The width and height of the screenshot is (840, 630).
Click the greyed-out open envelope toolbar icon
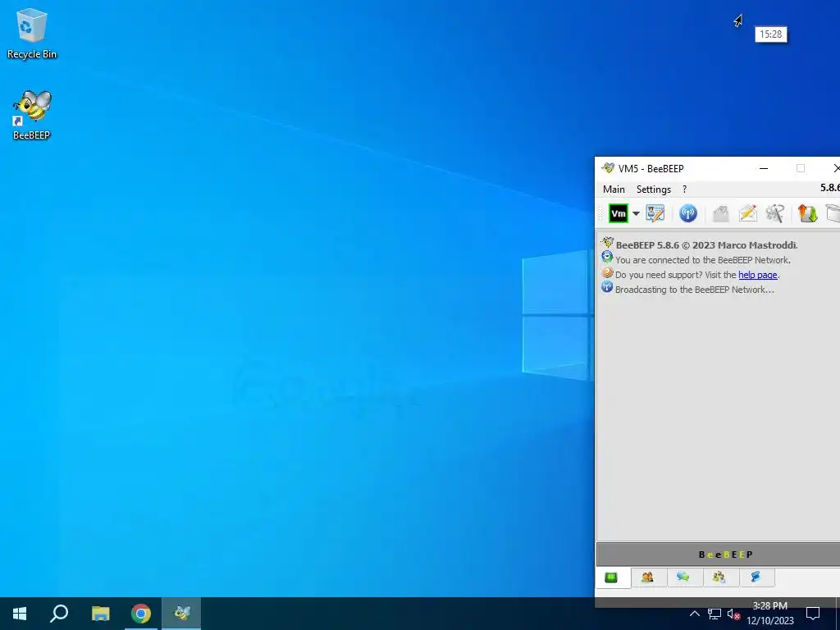tap(720, 213)
